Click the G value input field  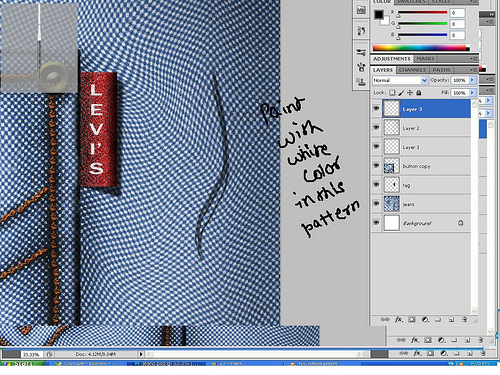pyautogui.click(x=457, y=24)
